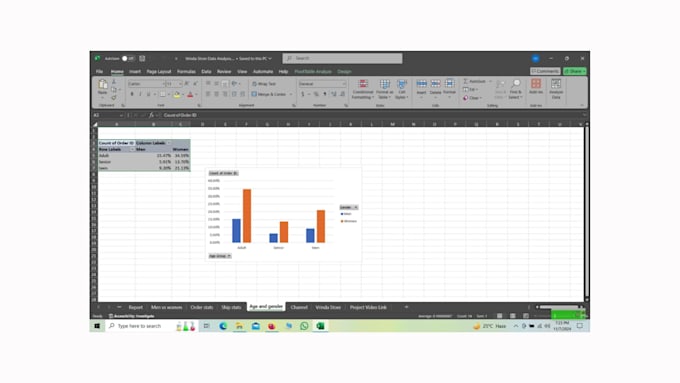Click the Percent Style icon
The width and height of the screenshot is (680, 383).
(x=316, y=94)
